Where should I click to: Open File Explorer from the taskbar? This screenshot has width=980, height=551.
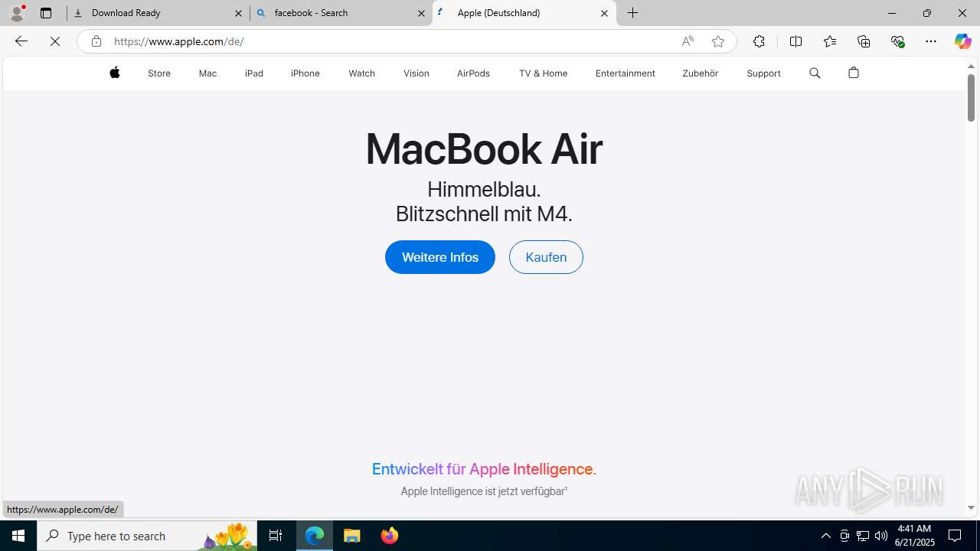click(352, 536)
